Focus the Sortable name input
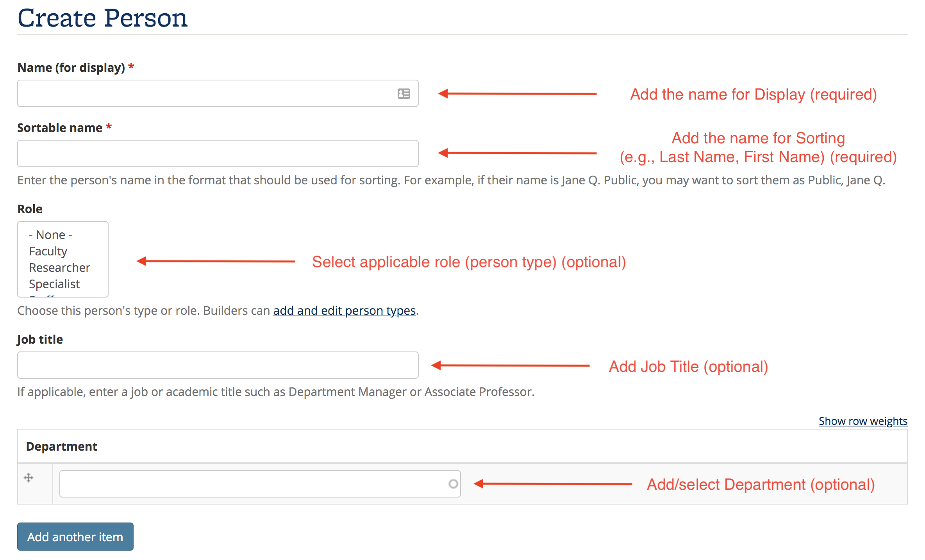This screenshot has width=925, height=560. pos(218,153)
